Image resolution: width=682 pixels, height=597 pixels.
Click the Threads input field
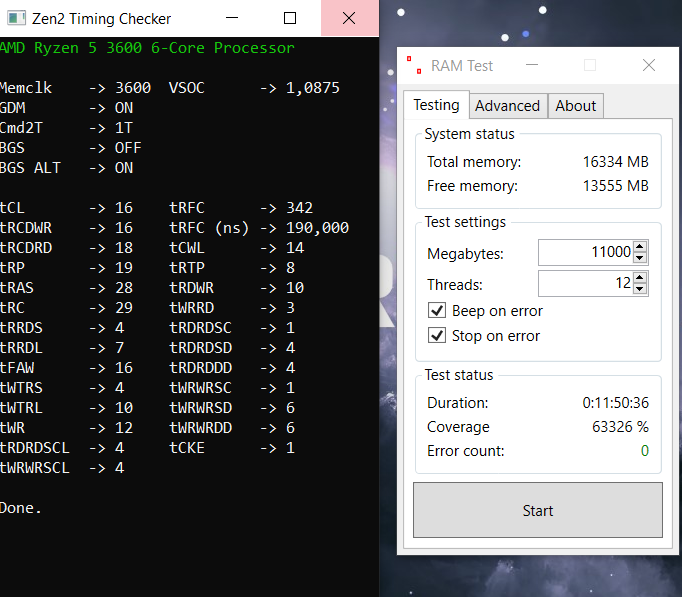click(585, 283)
